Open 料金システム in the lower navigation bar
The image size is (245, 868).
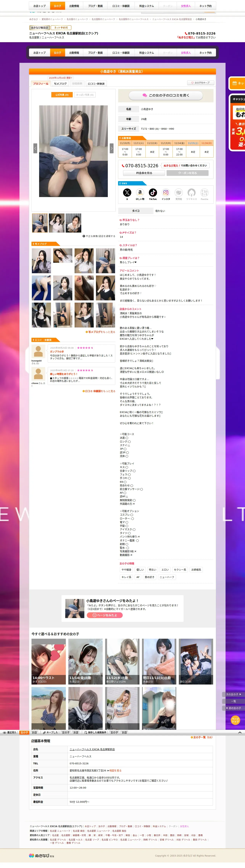pyautogui.click(x=146, y=53)
